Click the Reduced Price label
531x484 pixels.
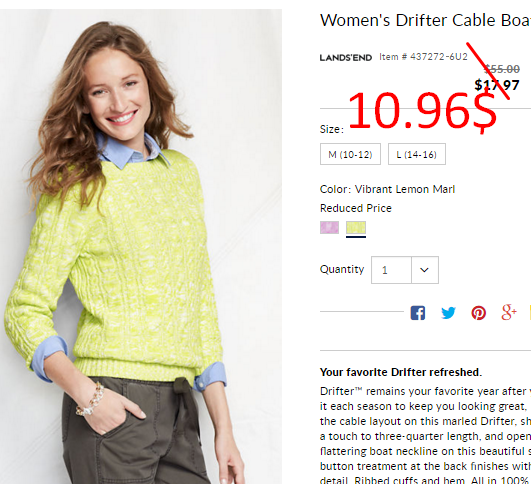356,208
